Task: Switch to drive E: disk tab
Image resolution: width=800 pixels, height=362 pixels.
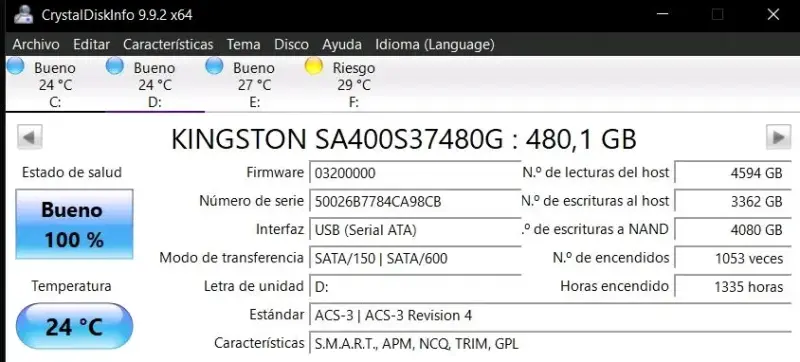Action: click(x=254, y=84)
